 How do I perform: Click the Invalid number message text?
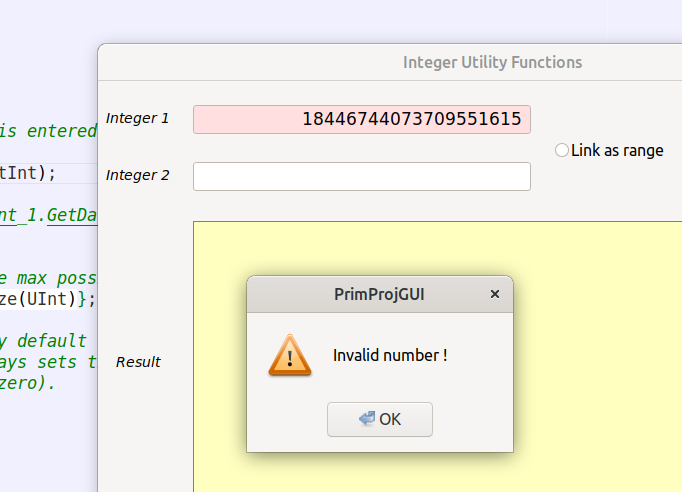point(390,355)
